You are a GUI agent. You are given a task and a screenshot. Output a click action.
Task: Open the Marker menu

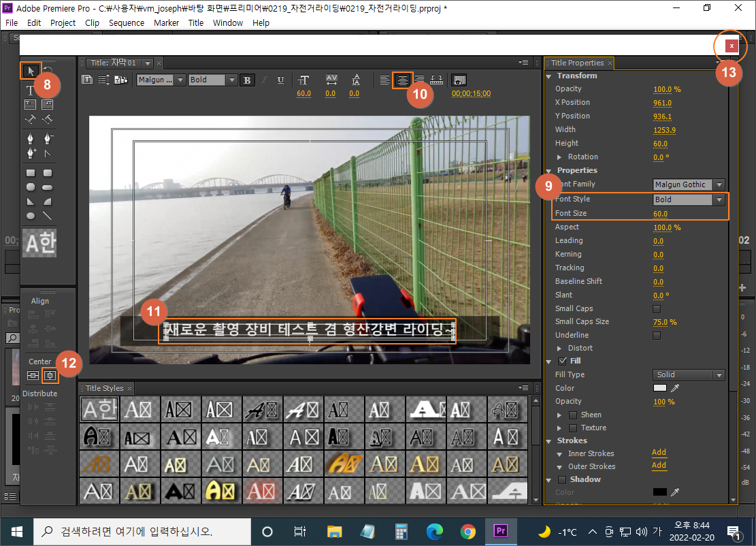click(x=166, y=22)
